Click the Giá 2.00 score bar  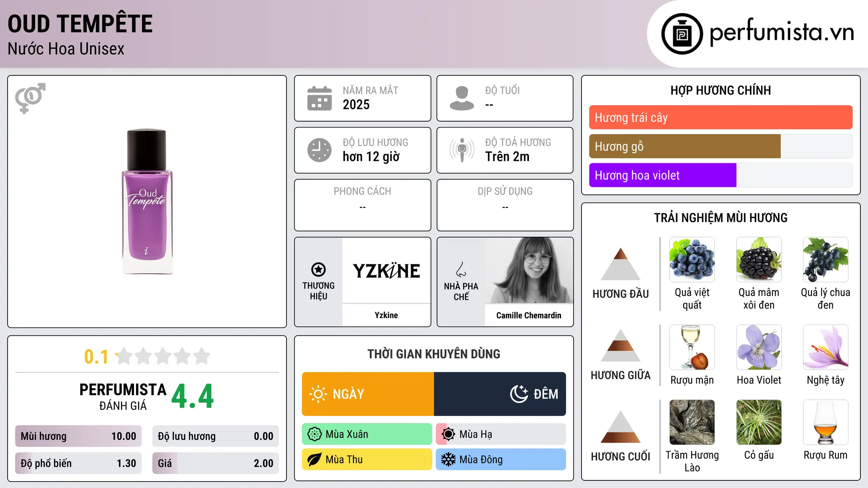tap(215, 463)
